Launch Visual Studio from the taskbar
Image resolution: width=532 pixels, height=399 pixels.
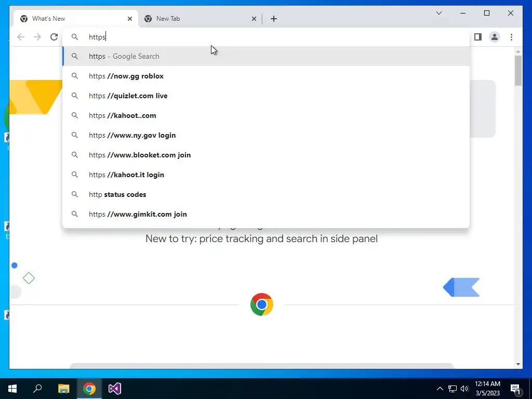[115, 389]
